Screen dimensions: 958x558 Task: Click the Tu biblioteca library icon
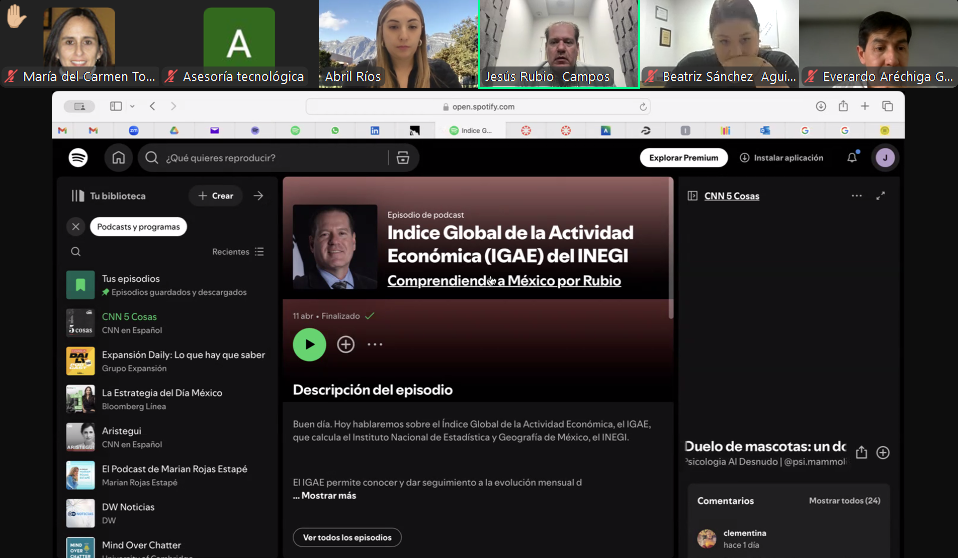(x=78, y=196)
